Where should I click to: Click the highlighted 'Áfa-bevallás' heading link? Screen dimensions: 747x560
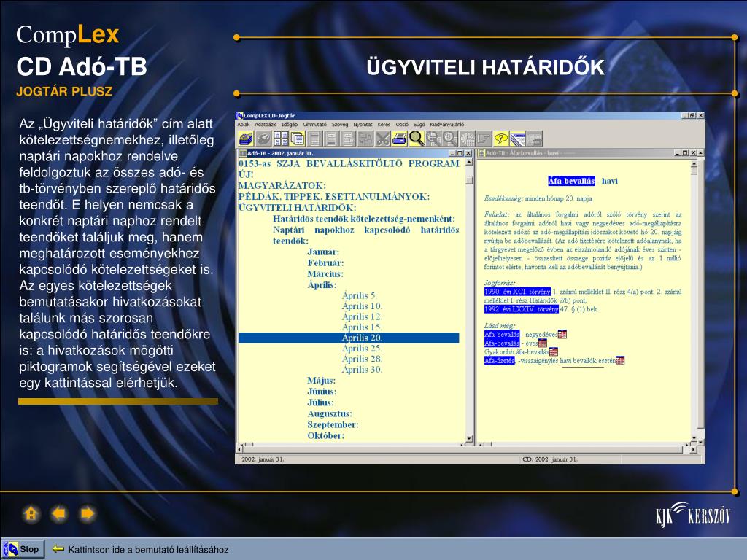(x=571, y=181)
